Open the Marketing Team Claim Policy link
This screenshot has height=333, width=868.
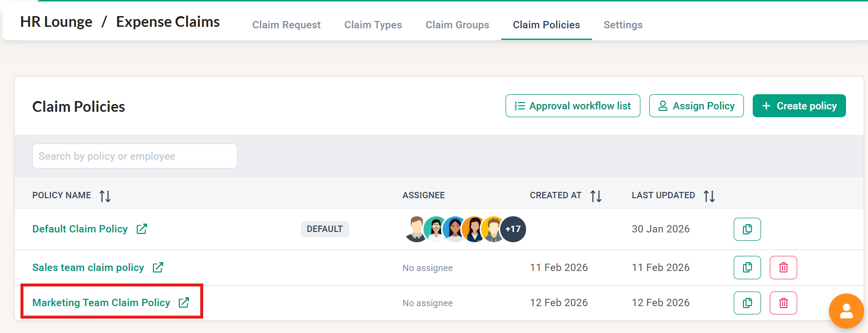[x=101, y=303]
